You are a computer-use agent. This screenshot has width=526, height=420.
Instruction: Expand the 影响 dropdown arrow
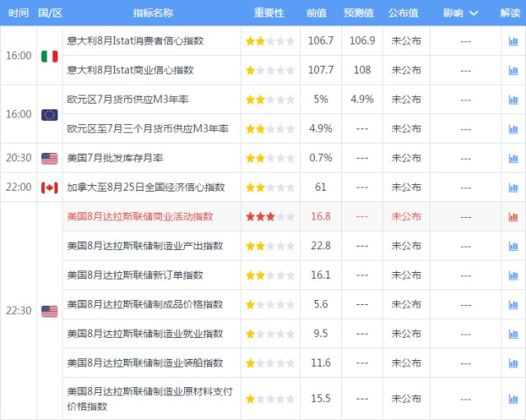point(473,13)
